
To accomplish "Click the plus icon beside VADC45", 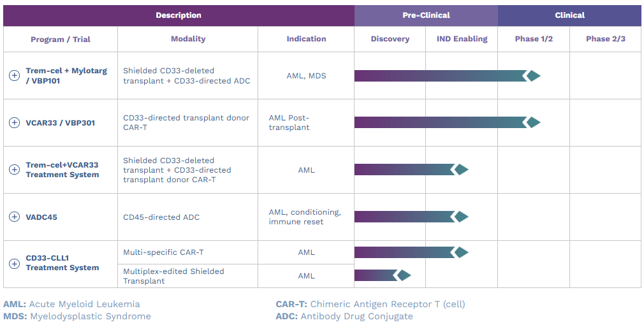I will 14,217.
